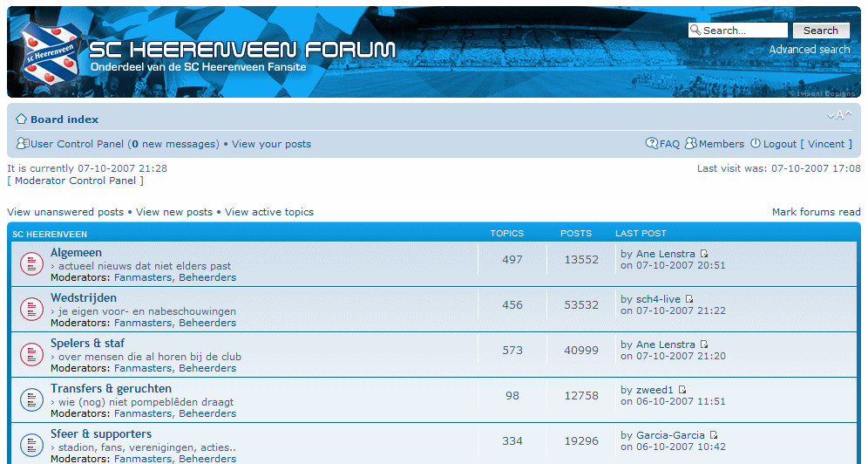View unanswered posts
The image size is (868, 464).
coord(65,212)
